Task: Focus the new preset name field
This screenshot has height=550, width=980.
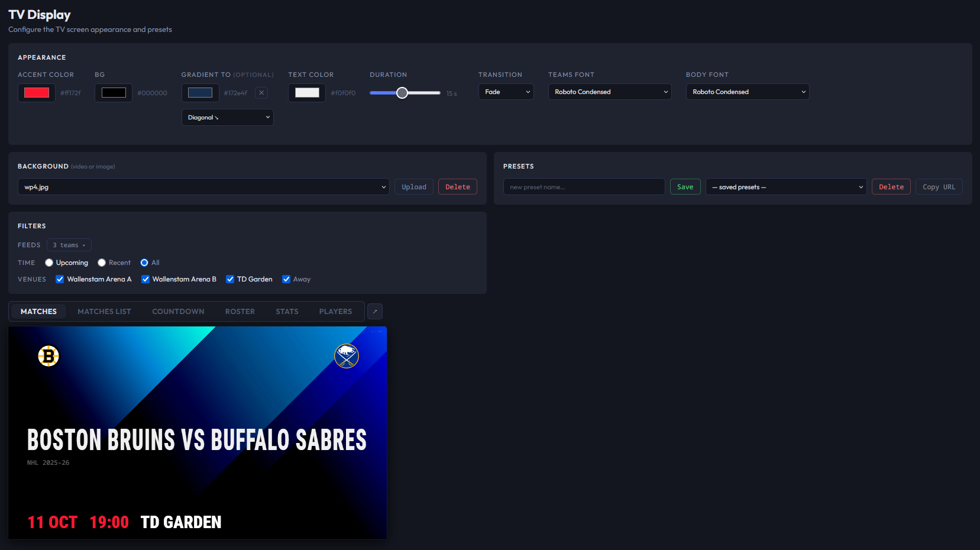Action: point(584,187)
